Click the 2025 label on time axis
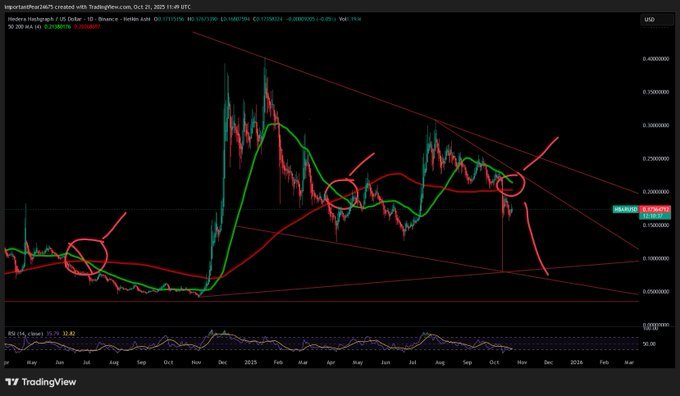Image resolution: width=680 pixels, height=396 pixels. pyautogui.click(x=251, y=362)
